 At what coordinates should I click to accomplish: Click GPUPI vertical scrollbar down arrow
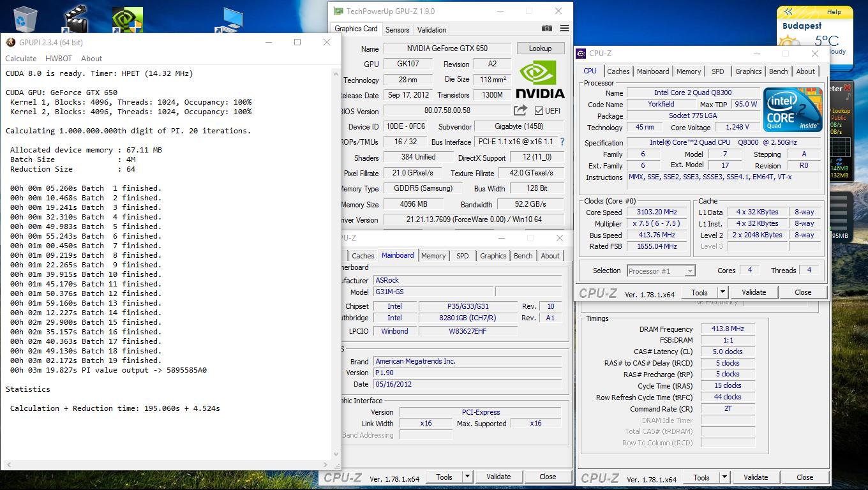[x=336, y=456]
